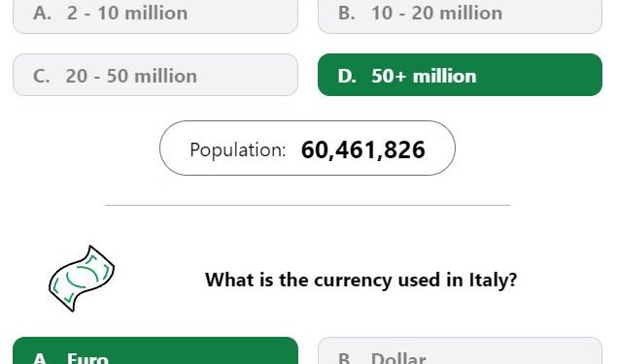
Task: Click the 60,461,826 population number
Action: pyautogui.click(x=362, y=150)
